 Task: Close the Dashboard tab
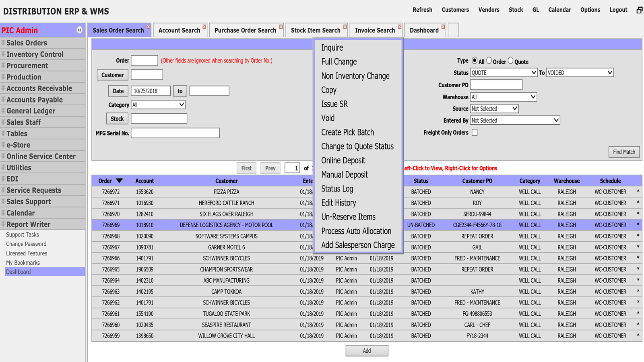tap(443, 27)
